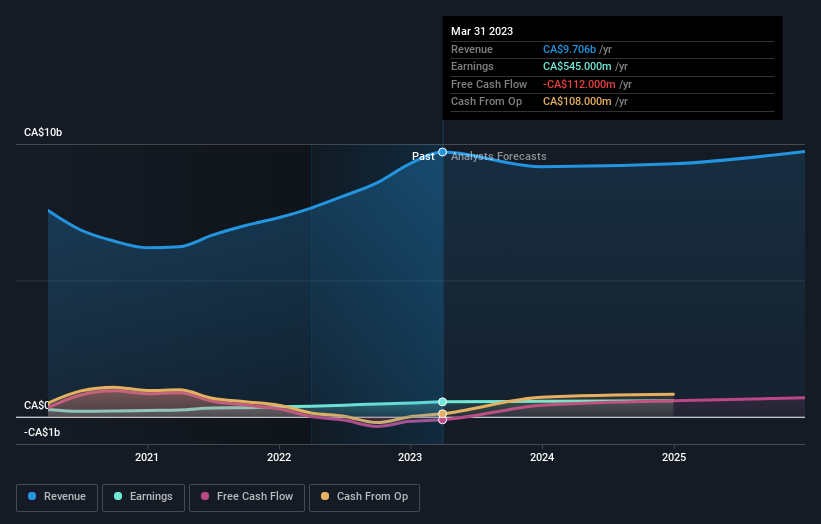Click the teal Earnings data point marker
Screen dimensions: 821x524
(442, 402)
